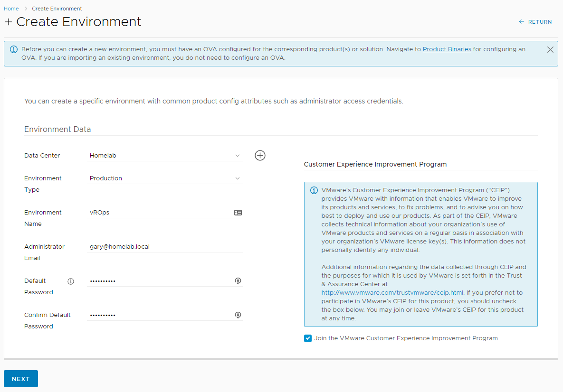The height and width of the screenshot is (392, 563).
Task: Click the Customer Experience Improvement Program heading
Action: [x=375, y=164]
